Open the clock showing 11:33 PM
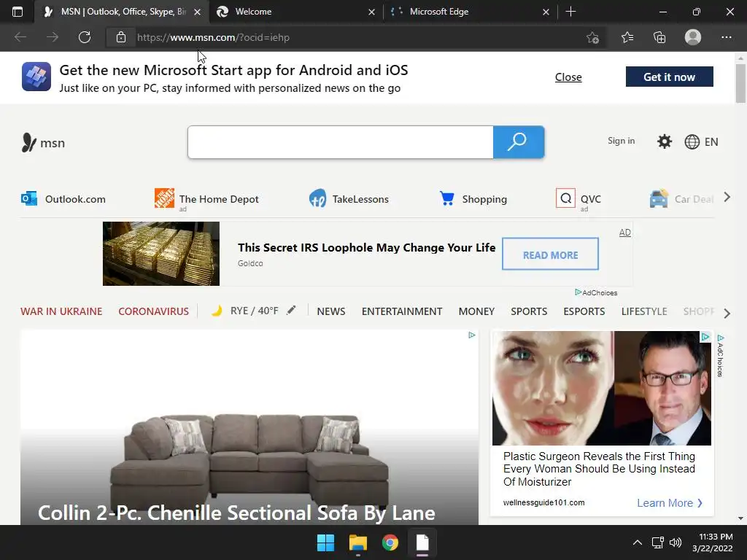This screenshot has height=560, width=747. click(x=713, y=542)
